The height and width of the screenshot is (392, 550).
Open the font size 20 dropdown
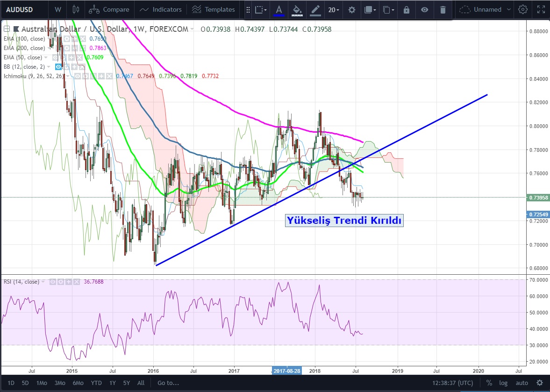point(334,10)
